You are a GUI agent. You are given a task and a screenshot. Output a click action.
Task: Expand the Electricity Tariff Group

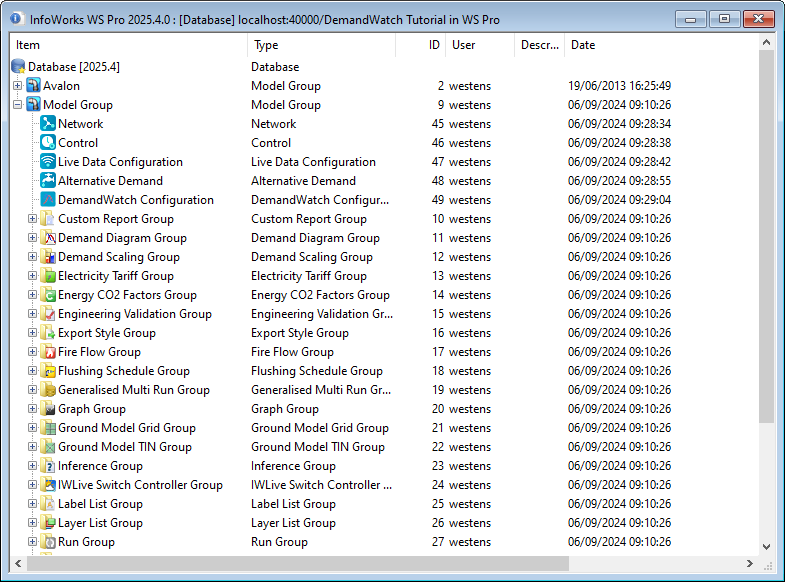(33, 276)
